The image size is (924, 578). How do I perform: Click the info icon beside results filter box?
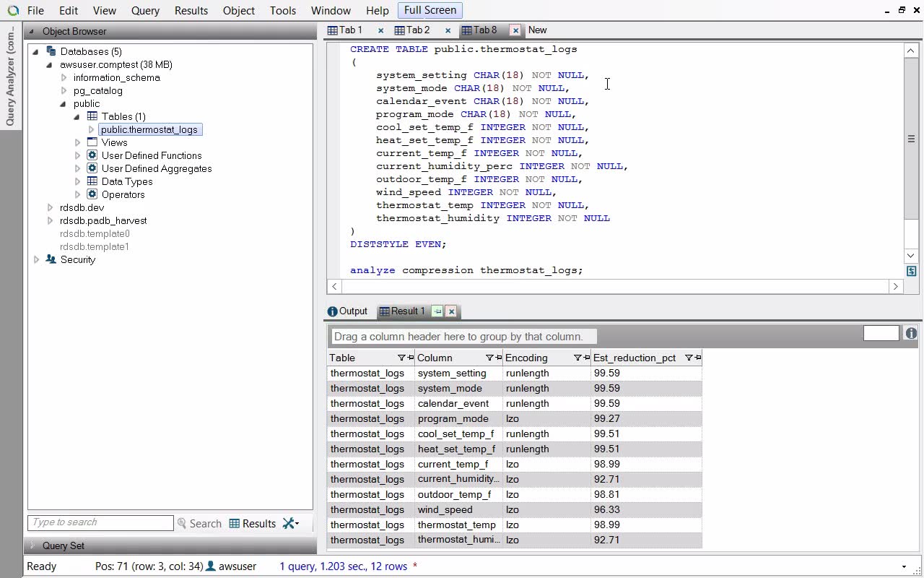click(910, 333)
